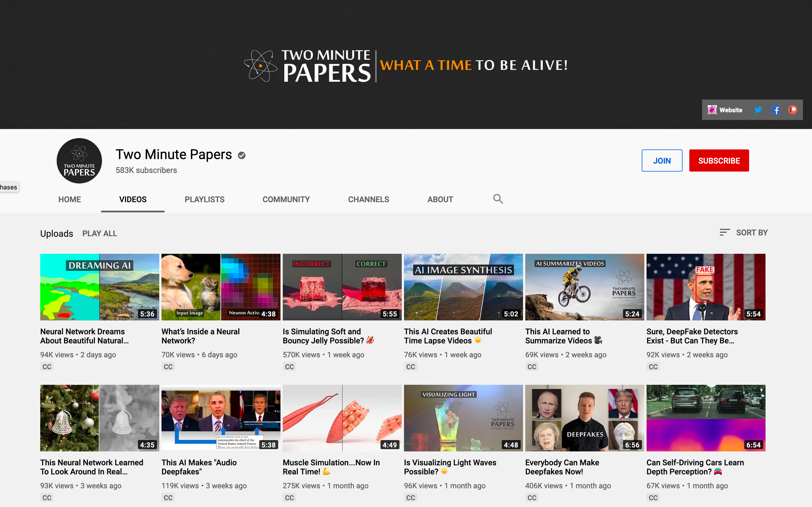Viewport: 812px width, 507px height.
Task: Click the Website link in banner
Action: coord(725,110)
